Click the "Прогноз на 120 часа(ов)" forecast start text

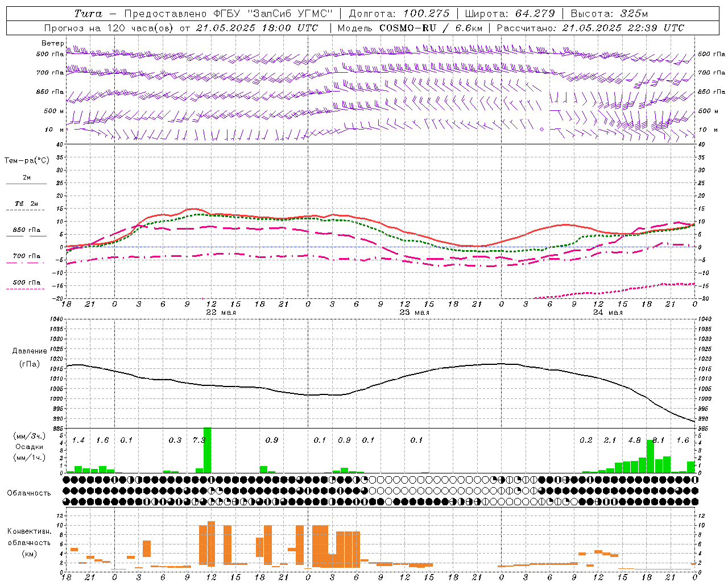109,28
